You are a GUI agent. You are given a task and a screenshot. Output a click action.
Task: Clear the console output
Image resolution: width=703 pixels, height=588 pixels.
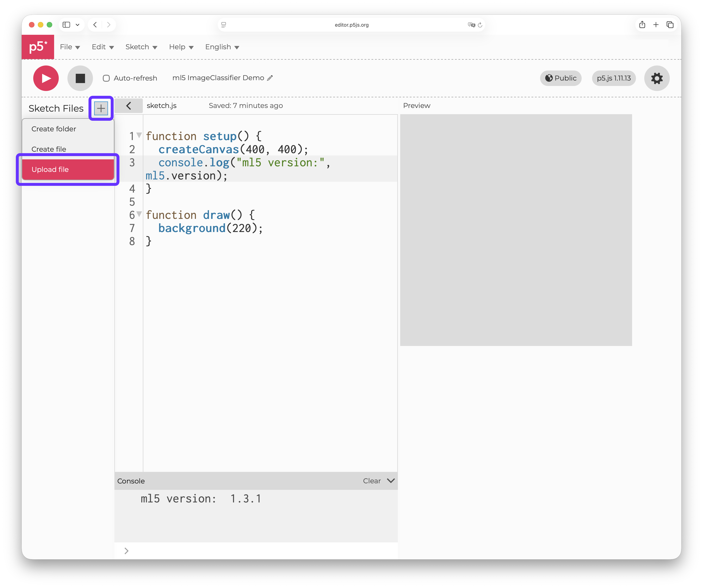pos(372,481)
